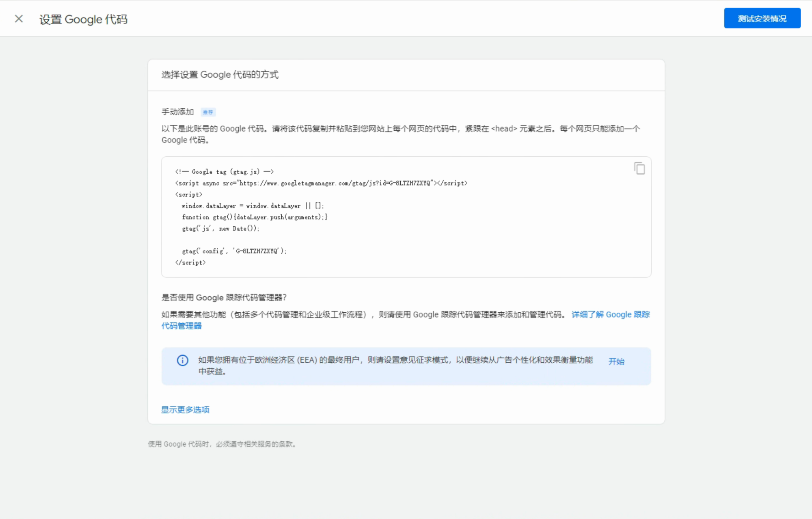This screenshot has width=812, height=519.
Task: Click the 手动添加 option label
Action: (x=177, y=112)
